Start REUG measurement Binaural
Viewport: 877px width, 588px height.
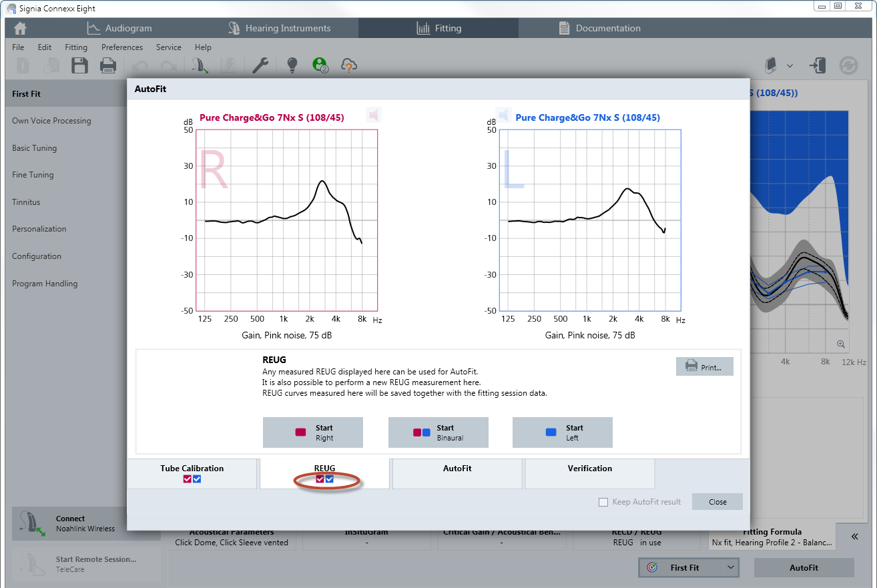438,432
